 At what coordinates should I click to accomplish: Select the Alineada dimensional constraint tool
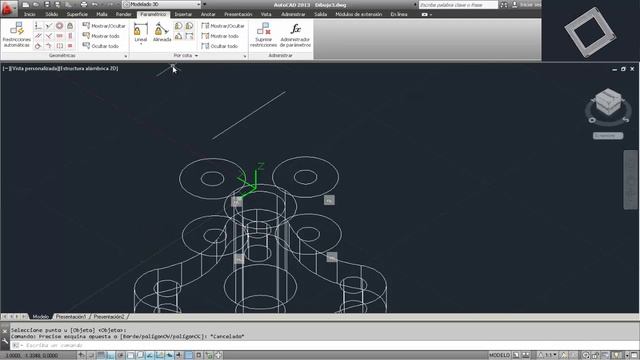pos(162,32)
